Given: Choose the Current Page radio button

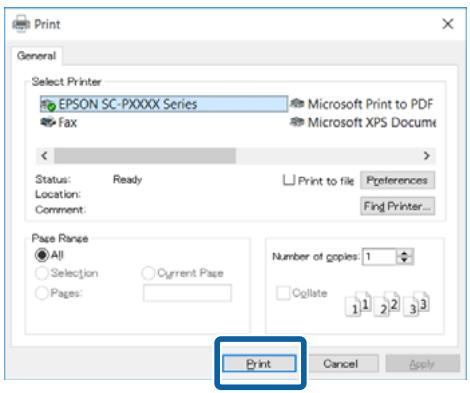Looking at the screenshot, I should click(x=148, y=273).
